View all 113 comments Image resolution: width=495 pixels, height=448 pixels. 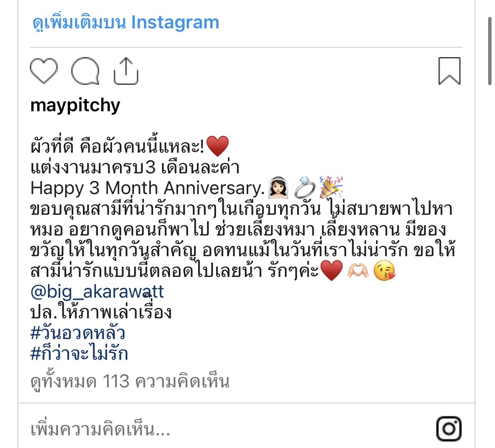130,382
